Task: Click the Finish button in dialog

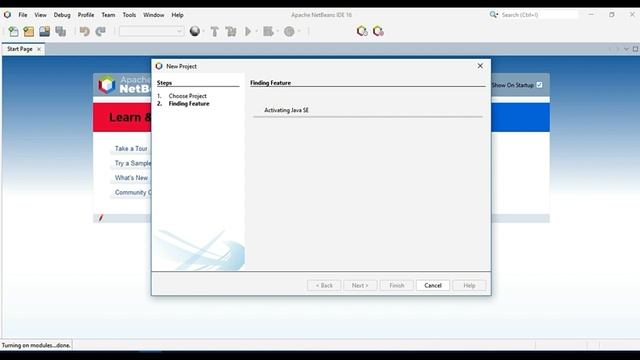Action: point(396,285)
